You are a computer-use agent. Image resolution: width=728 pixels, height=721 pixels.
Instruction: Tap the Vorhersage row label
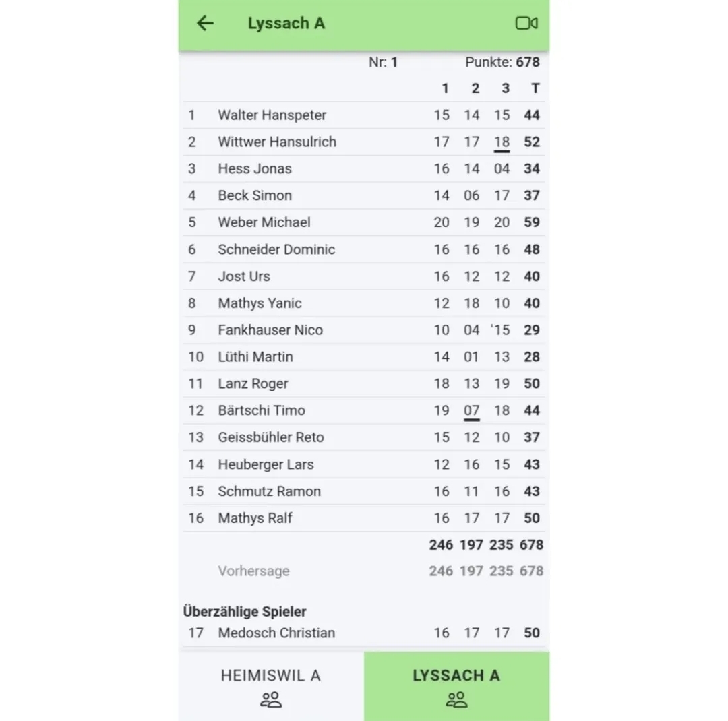tap(253, 571)
